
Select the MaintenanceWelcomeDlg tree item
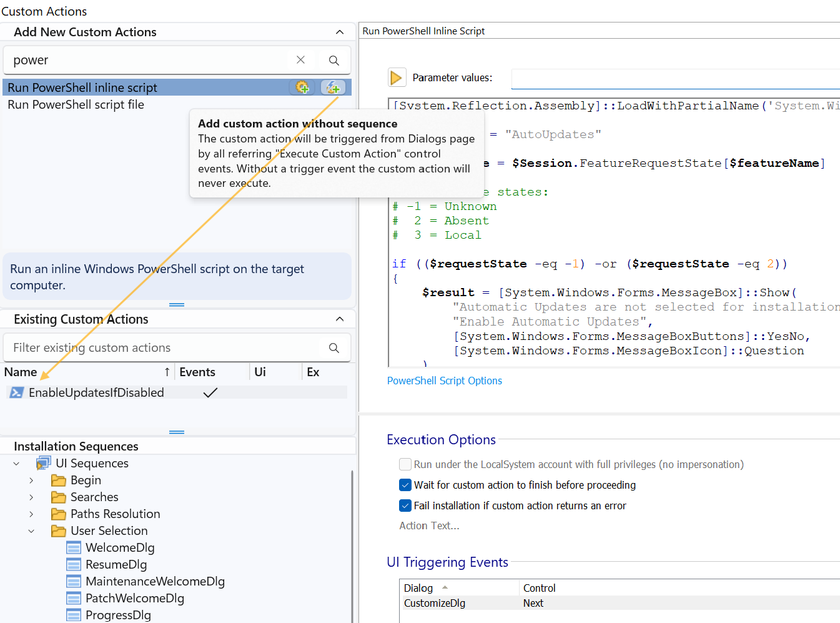point(155,581)
